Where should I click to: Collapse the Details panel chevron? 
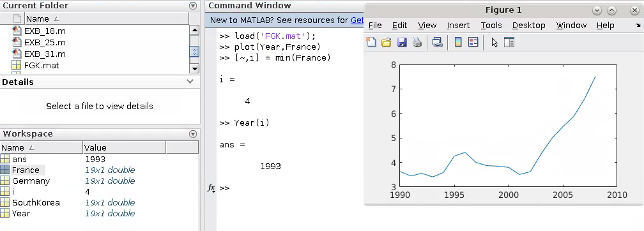(x=190, y=81)
